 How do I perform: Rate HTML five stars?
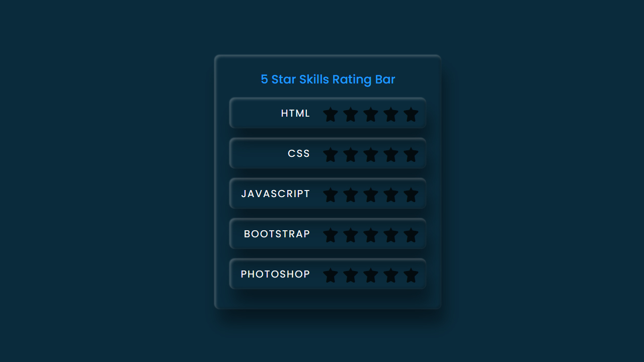(411, 114)
